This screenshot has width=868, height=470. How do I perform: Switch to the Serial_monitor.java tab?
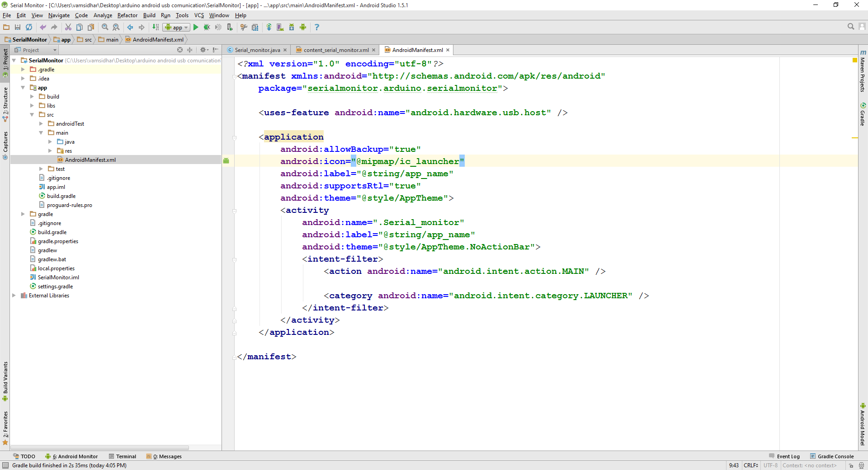pyautogui.click(x=256, y=50)
